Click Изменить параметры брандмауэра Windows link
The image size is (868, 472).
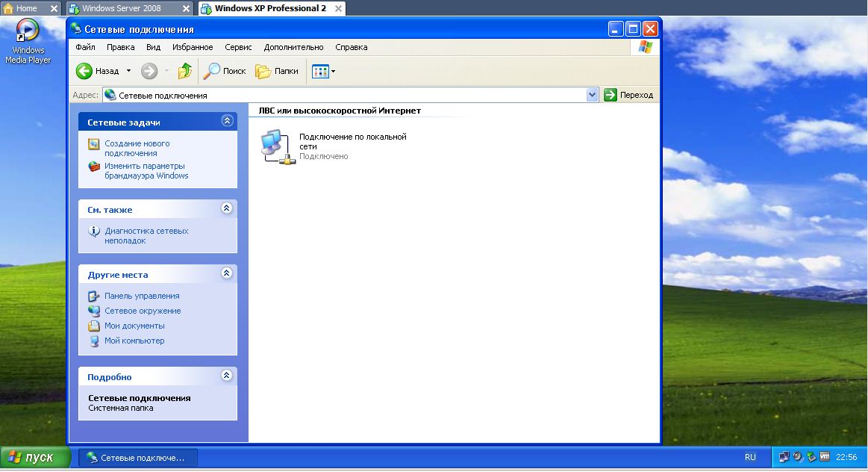[x=147, y=170]
